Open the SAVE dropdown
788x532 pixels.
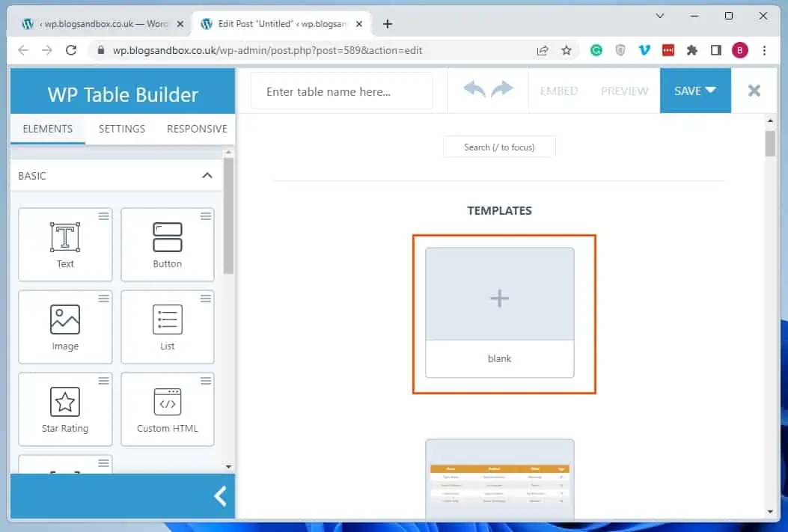(695, 91)
